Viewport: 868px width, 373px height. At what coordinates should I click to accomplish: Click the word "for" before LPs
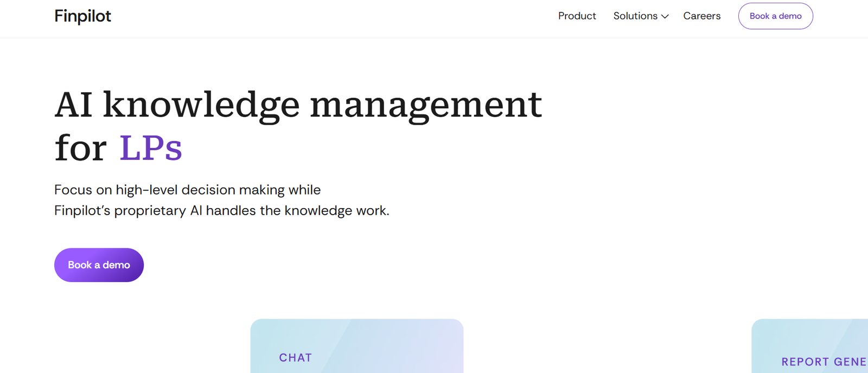pos(80,148)
